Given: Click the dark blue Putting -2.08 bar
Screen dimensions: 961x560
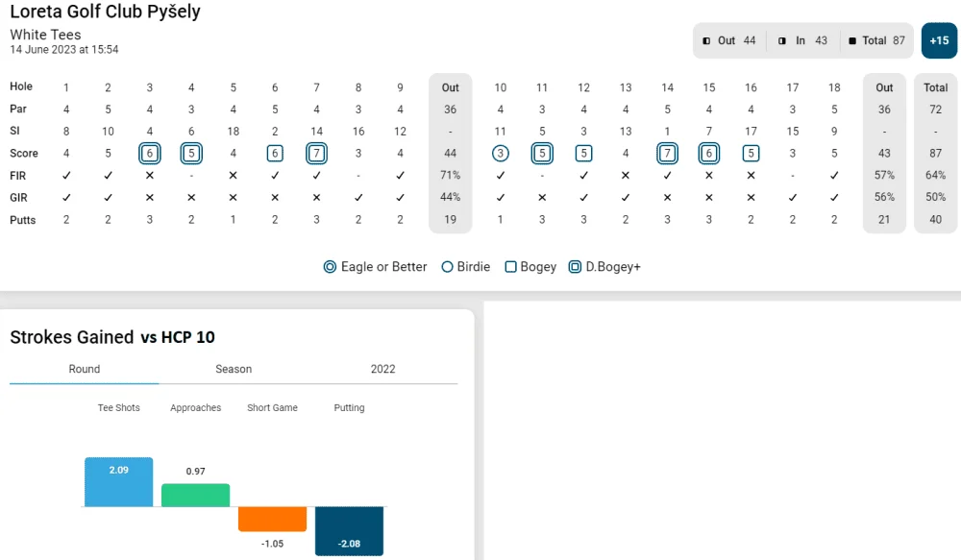Looking at the screenshot, I should click(x=350, y=531).
